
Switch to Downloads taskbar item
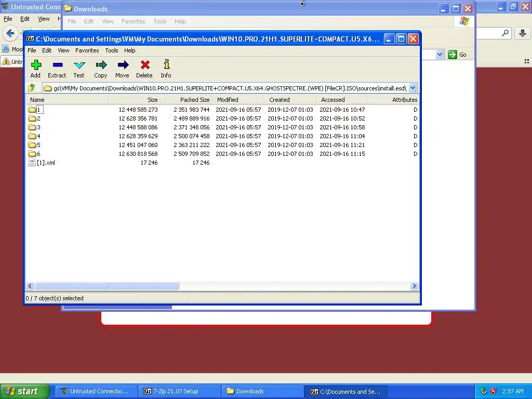pyautogui.click(x=263, y=391)
